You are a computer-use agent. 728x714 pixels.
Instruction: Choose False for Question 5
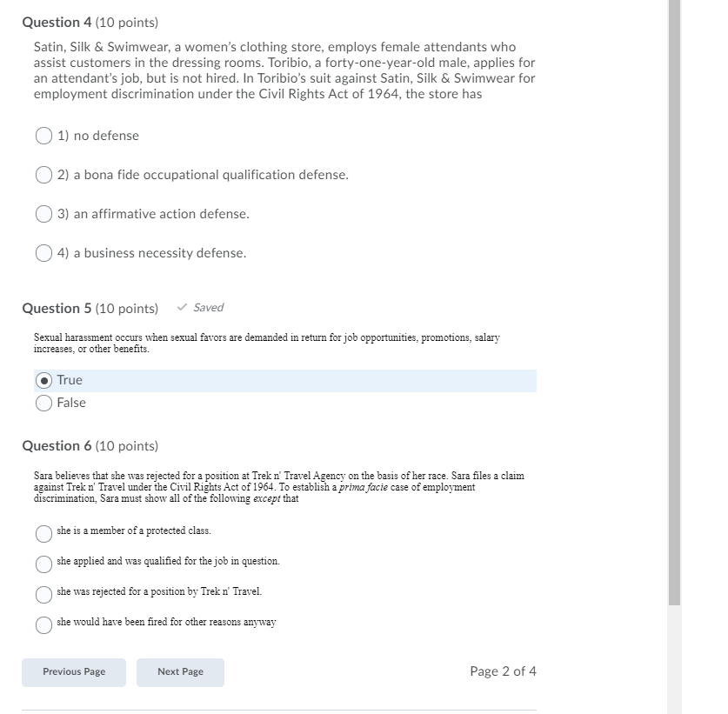pyautogui.click(x=43, y=403)
